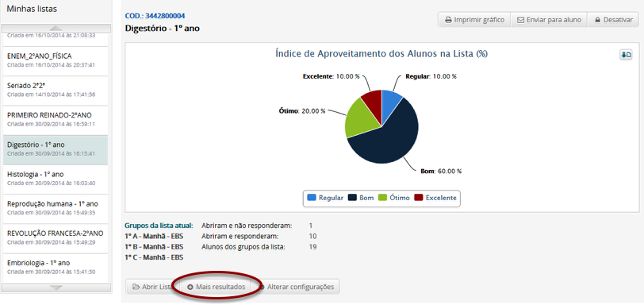Click group 1º A - Manhã - EBS
This screenshot has height=305, width=644.
(154, 237)
